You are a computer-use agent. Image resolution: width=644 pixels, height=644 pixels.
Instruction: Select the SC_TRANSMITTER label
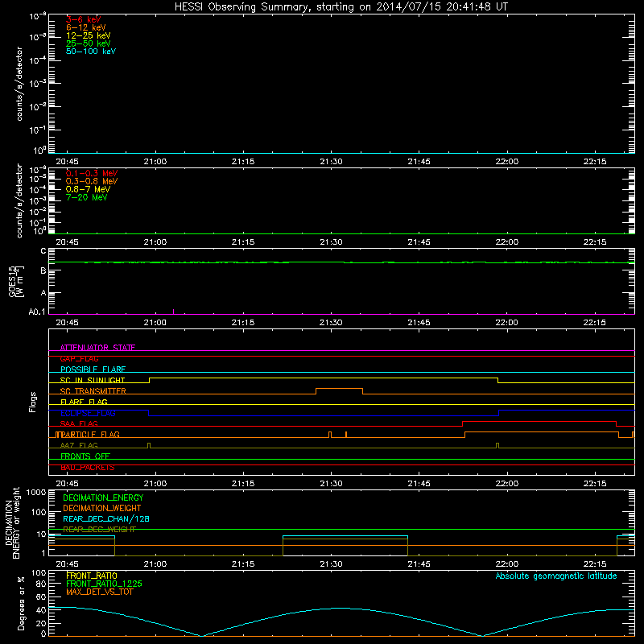(x=93, y=391)
